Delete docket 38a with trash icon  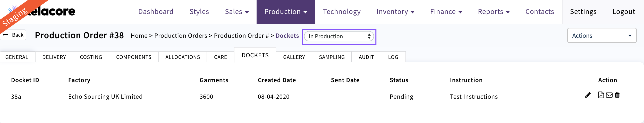pos(617,95)
